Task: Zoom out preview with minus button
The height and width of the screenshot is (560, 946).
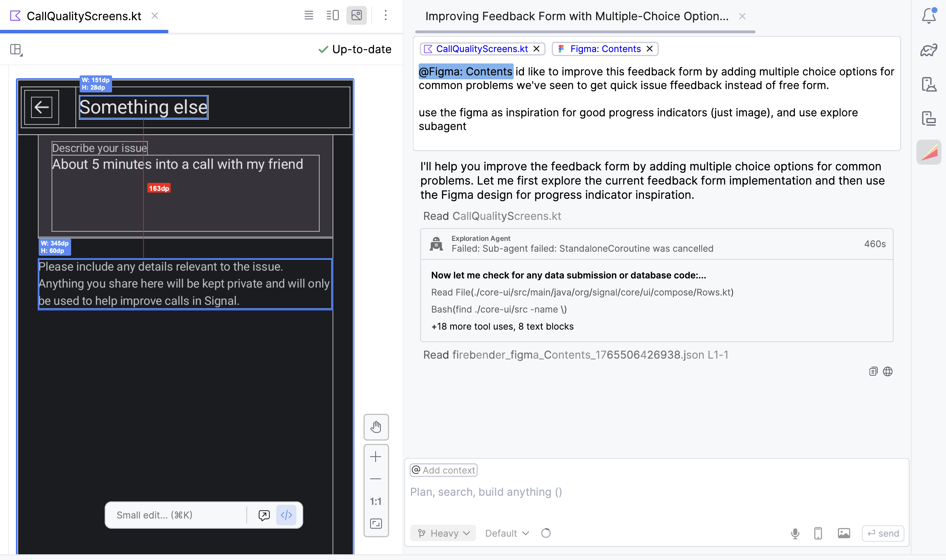Action: pos(375,479)
